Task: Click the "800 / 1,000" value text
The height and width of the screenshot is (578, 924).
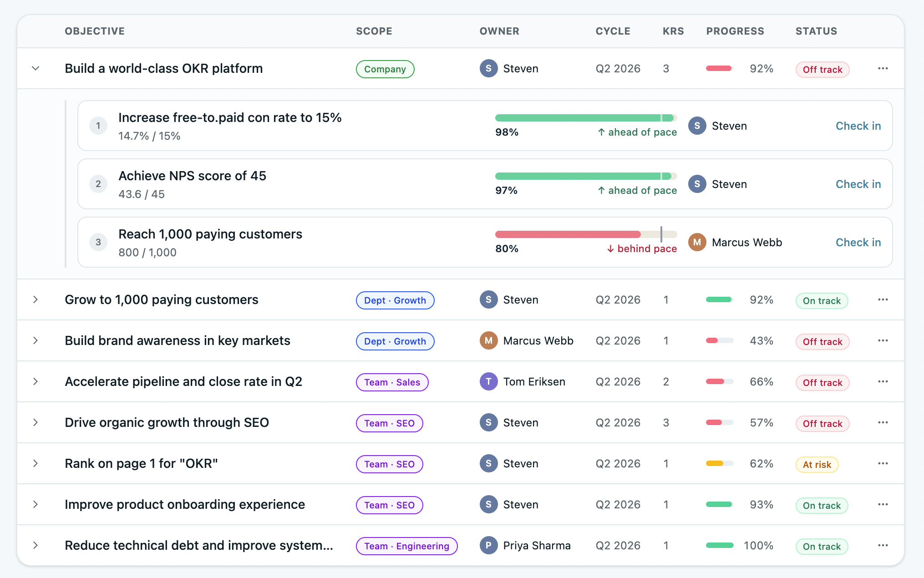Action: point(147,253)
